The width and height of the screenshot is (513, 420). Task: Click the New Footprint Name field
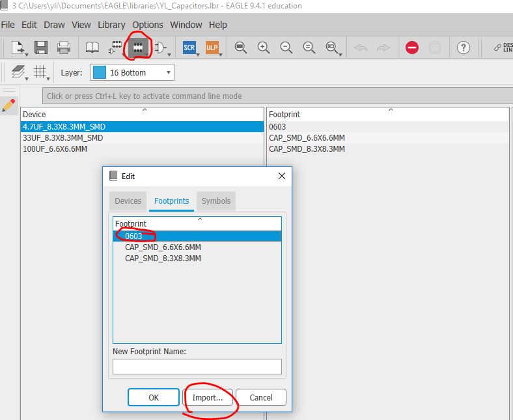(197, 367)
